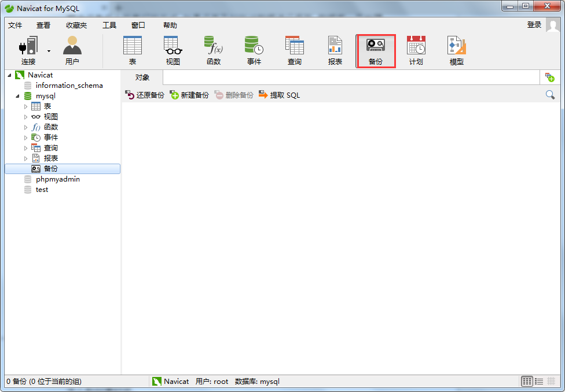Expand the 查询 tree node
The width and height of the screenshot is (565, 392).
[25, 149]
